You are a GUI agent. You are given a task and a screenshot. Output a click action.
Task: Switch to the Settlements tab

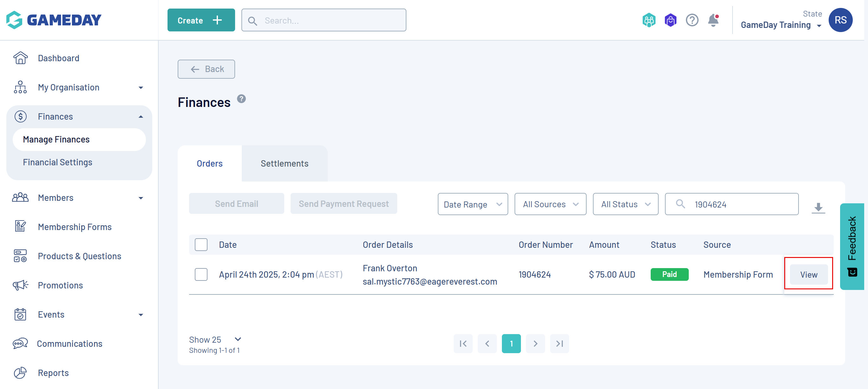(284, 163)
